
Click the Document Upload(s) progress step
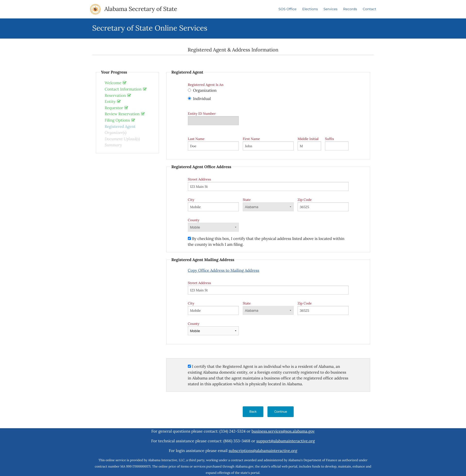122,139
